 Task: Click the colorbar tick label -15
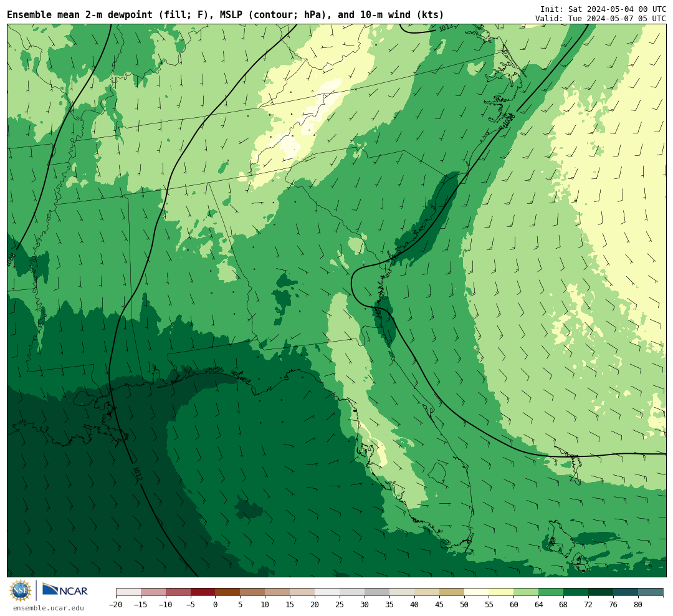click(141, 604)
